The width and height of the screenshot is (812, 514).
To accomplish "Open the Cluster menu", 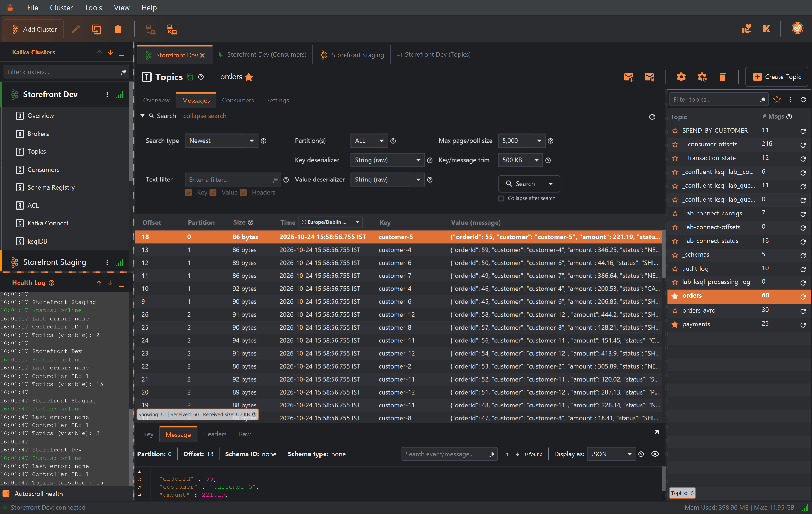I will pyautogui.click(x=61, y=8).
